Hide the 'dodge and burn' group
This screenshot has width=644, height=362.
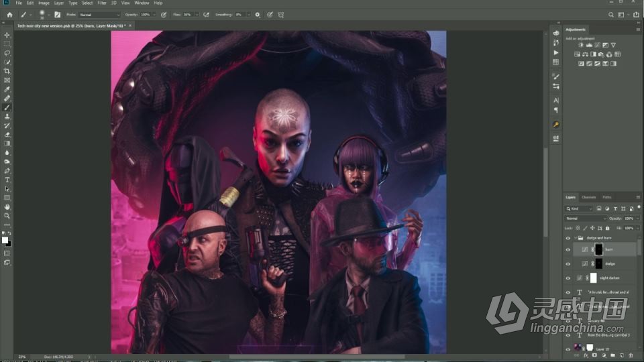(x=568, y=238)
